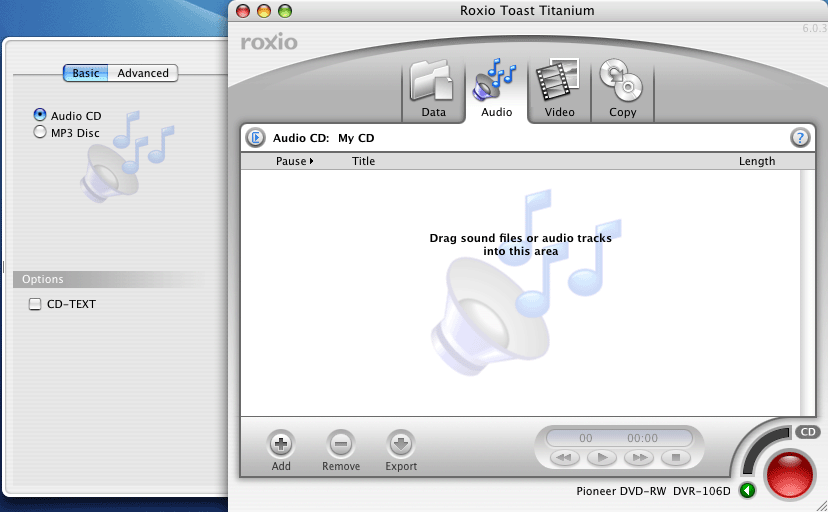Click the Length column header

757,161
